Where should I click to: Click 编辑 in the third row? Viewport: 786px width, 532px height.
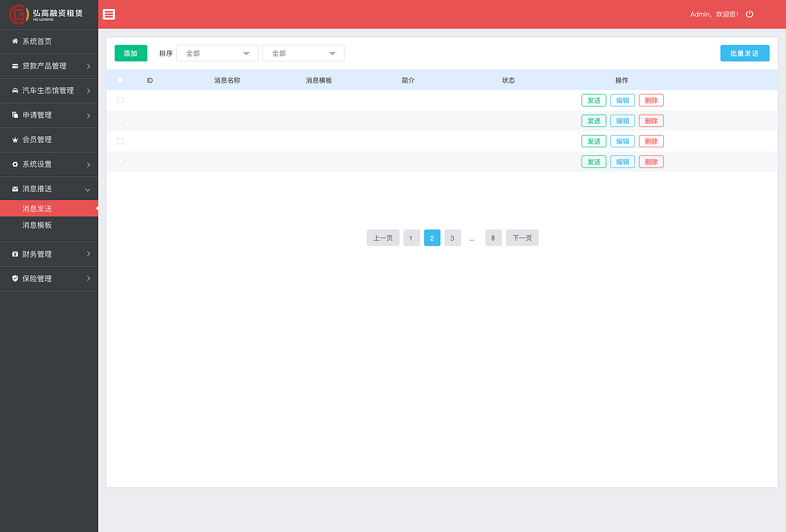(623, 141)
